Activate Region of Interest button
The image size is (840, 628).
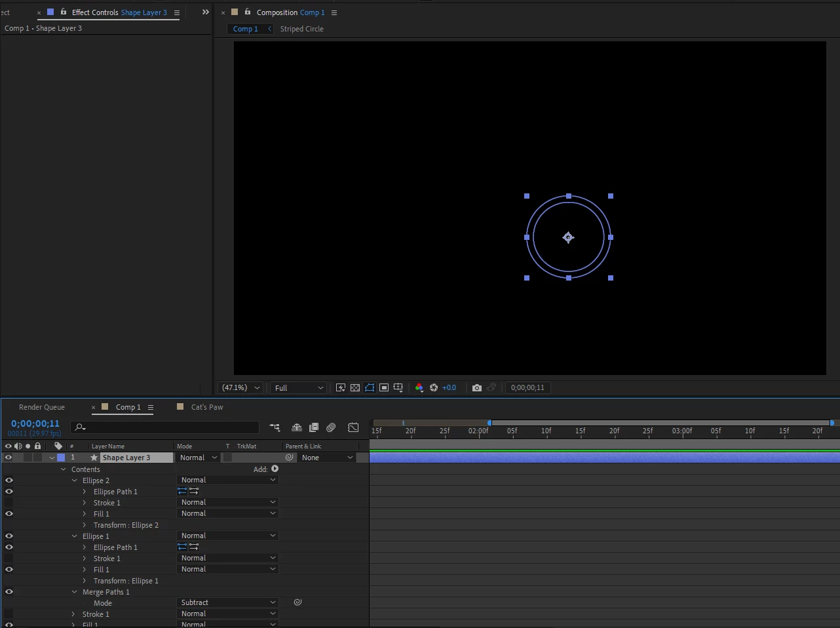click(x=384, y=387)
